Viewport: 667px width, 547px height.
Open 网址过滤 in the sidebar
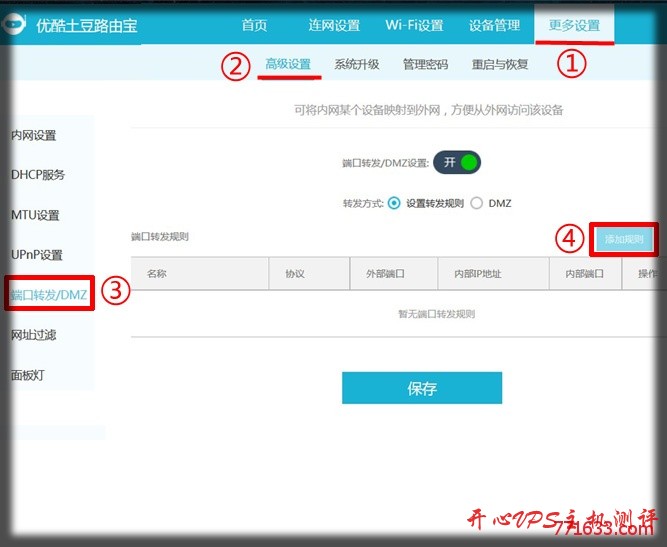(x=34, y=335)
